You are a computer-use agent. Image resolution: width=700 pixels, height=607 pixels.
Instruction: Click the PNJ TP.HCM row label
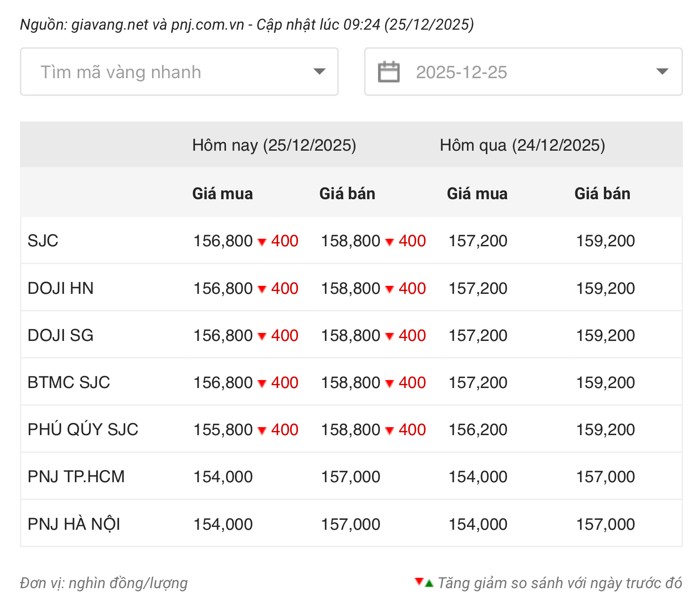click(x=76, y=477)
